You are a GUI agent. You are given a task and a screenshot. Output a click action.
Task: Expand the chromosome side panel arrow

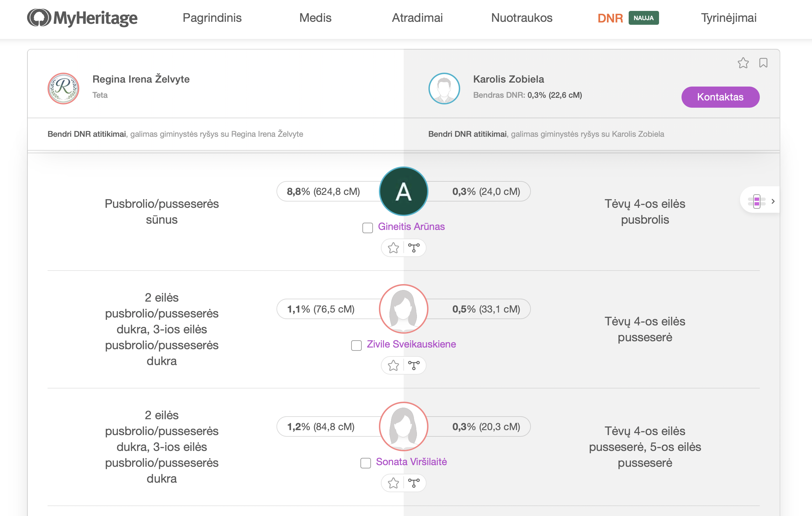point(773,201)
